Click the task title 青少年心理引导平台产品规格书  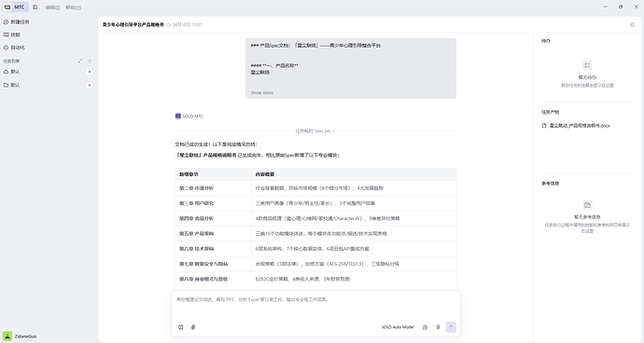click(133, 24)
